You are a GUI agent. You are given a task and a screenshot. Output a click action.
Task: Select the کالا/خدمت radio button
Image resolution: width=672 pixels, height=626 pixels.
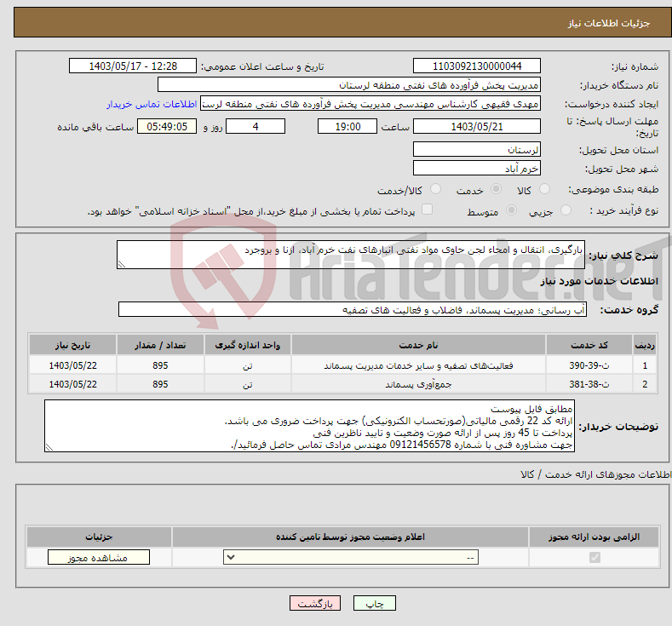coord(435,189)
